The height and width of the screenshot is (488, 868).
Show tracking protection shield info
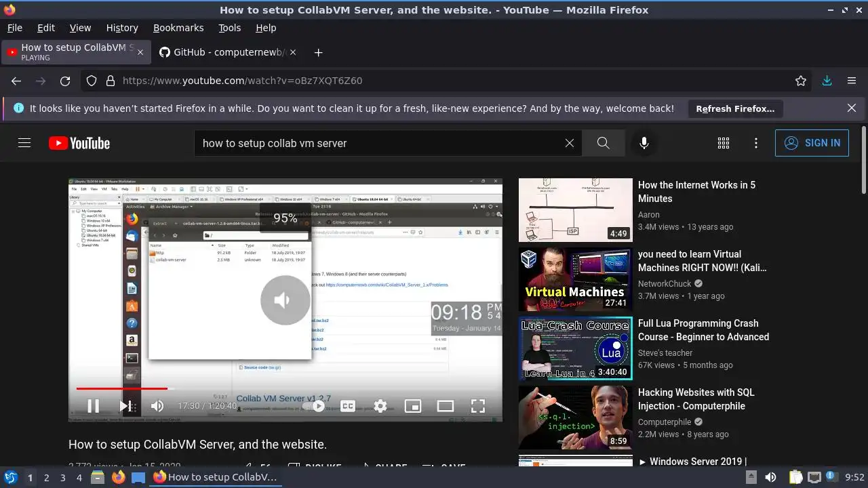coord(92,81)
